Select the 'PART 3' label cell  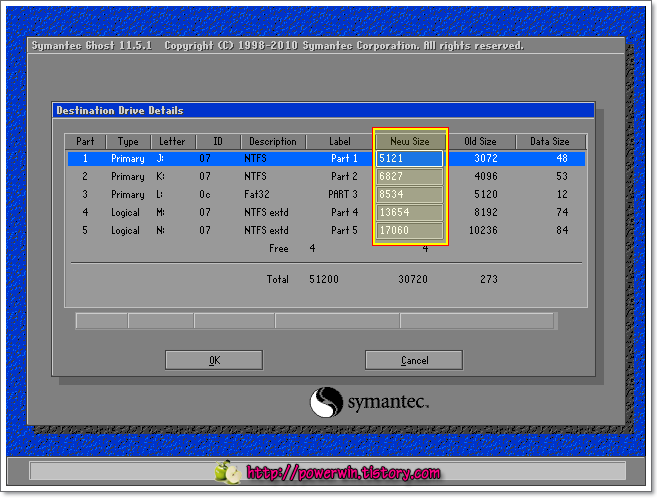[x=343, y=194]
